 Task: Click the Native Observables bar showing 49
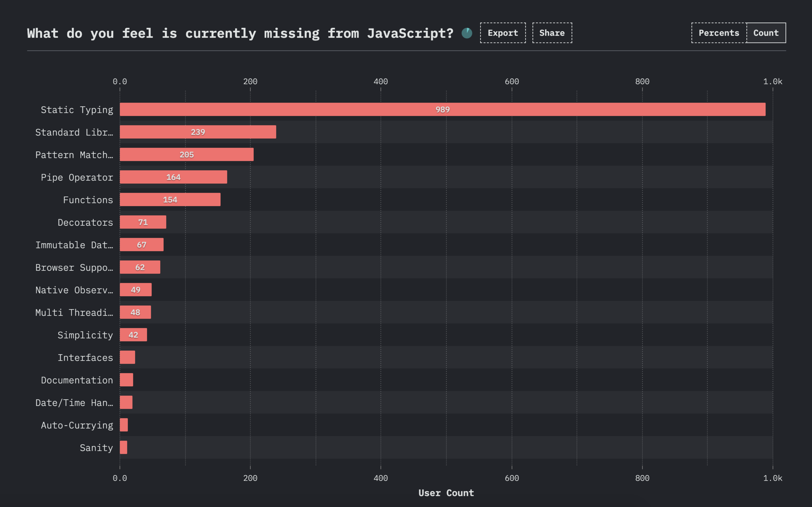(135, 290)
